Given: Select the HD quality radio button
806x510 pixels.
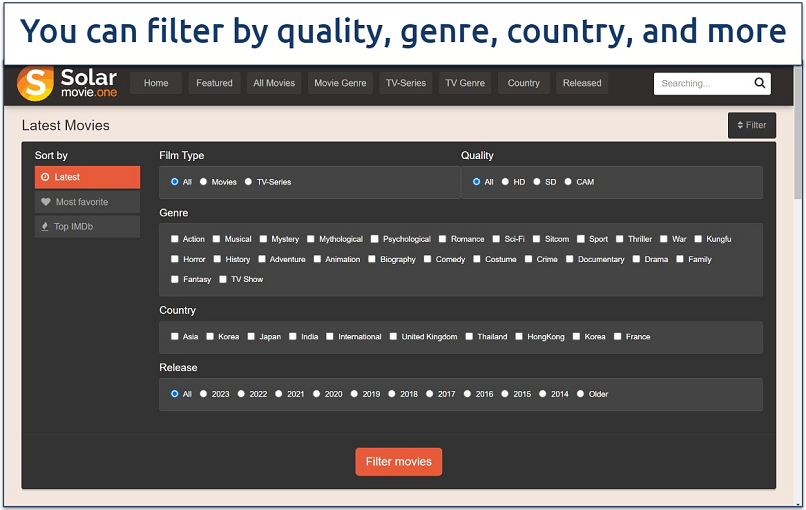Looking at the screenshot, I should (x=505, y=182).
